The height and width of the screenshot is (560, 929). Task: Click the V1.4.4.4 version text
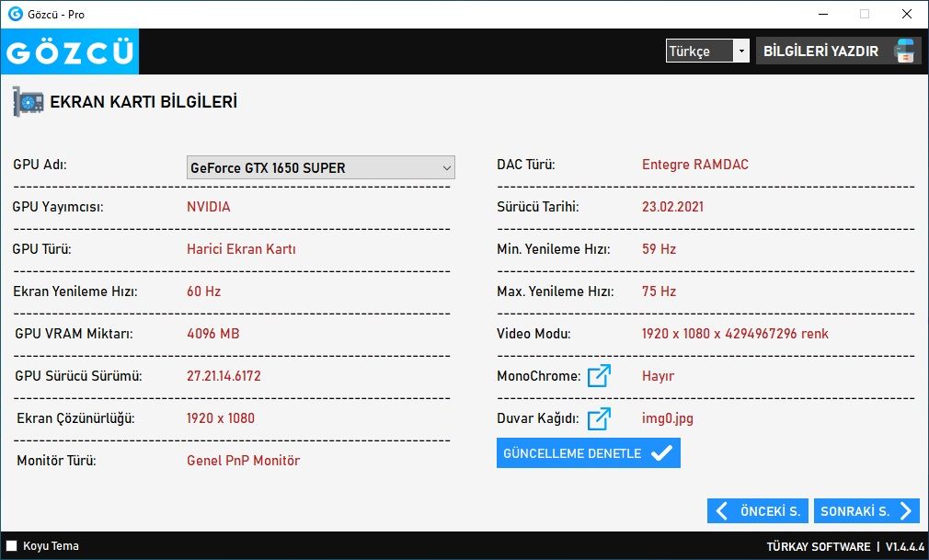[x=905, y=546]
